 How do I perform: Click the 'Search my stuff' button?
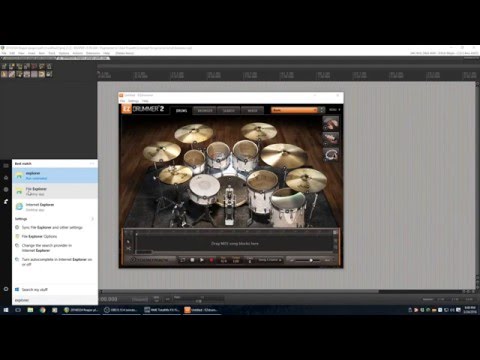click(x=55, y=290)
